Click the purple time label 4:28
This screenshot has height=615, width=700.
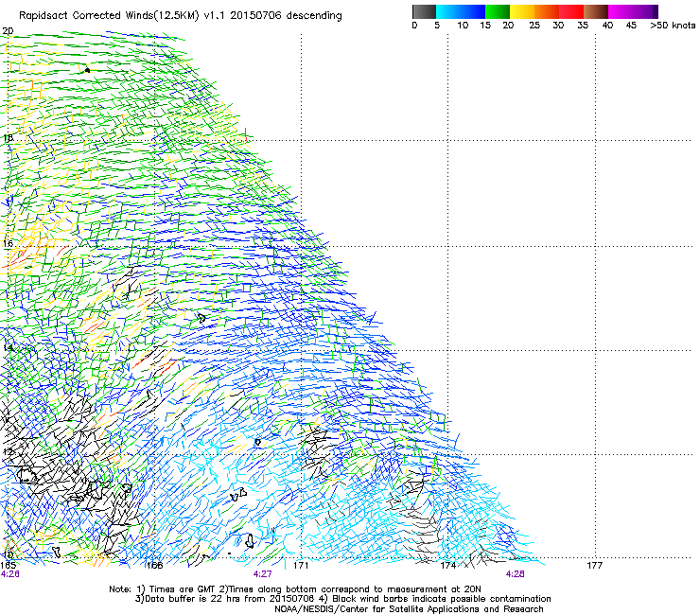(516, 574)
